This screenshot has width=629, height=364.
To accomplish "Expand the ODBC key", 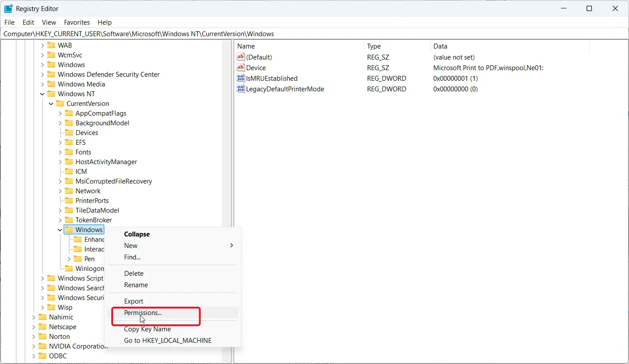I will (x=34, y=356).
